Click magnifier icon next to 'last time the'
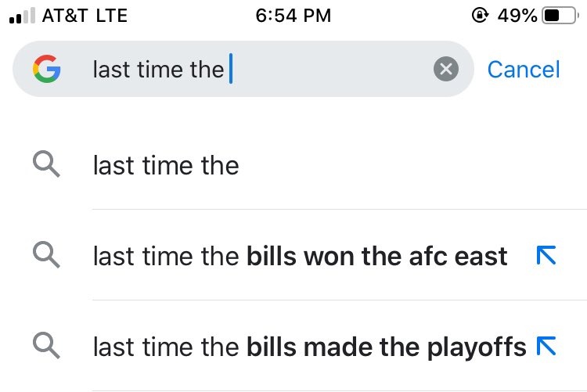This screenshot has height=392, width=587. point(46,164)
